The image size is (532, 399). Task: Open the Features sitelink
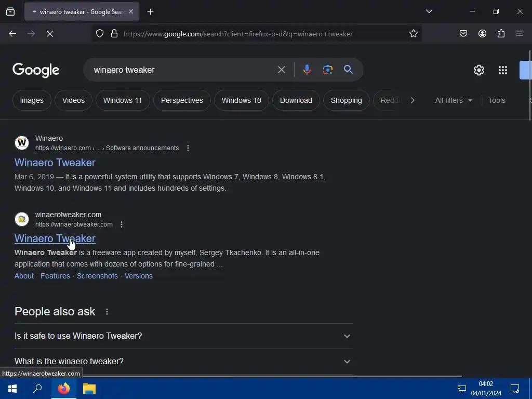55,276
